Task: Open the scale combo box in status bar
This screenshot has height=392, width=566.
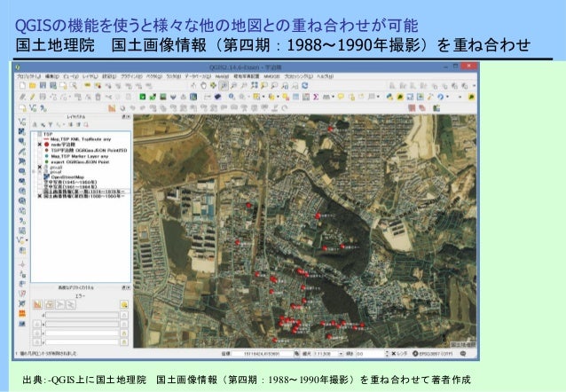Action: (328, 354)
